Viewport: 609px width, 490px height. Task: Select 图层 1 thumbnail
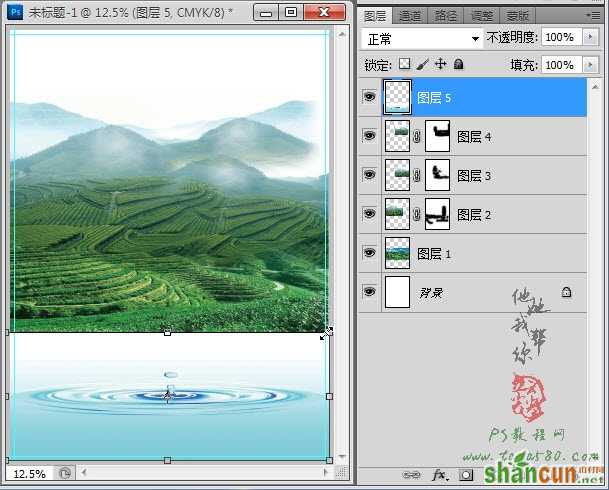(x=397, y=253)
